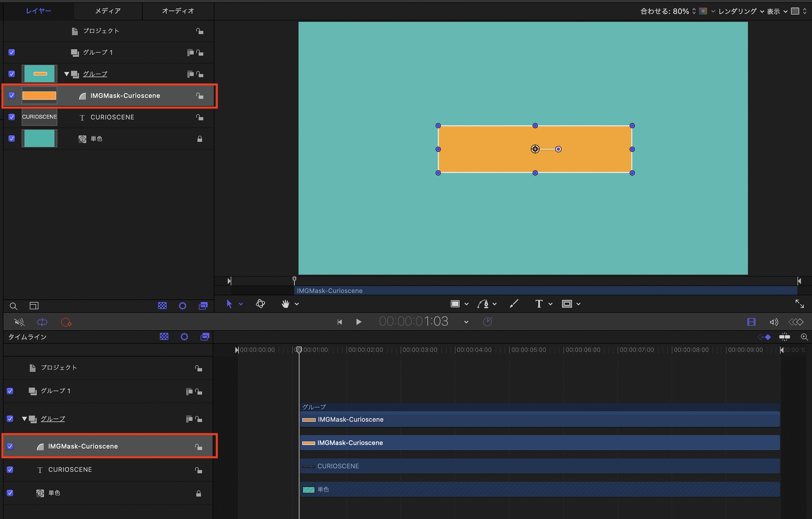
Task: Collapse the グループ disclosure triangle in layers
Action: 67,74
